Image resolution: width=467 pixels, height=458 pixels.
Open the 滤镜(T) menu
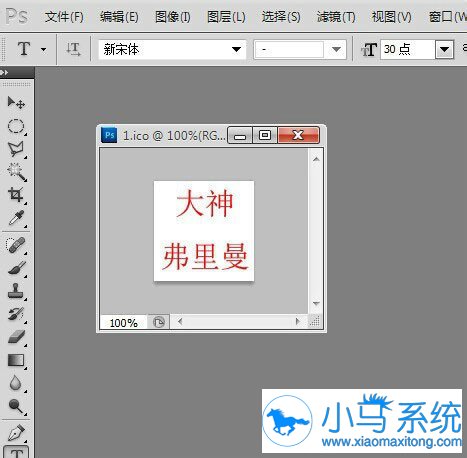336,17
